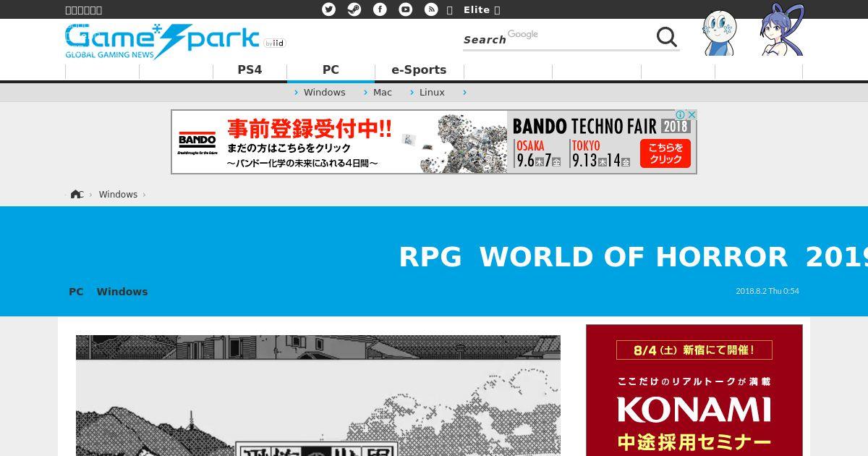Open the Twitter icon in top bar
Viewport: 868px width, 456px height.
[x=329, y=9]
